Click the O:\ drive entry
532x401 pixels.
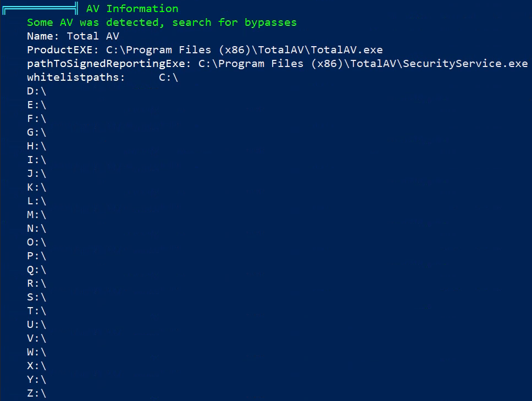[x=36, y=242]
